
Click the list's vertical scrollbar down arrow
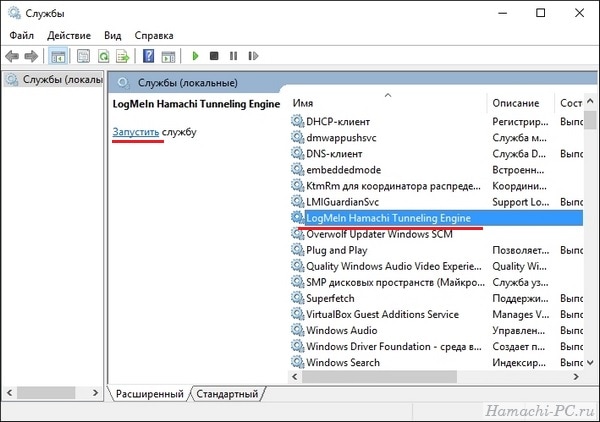(x=590, y=362)
